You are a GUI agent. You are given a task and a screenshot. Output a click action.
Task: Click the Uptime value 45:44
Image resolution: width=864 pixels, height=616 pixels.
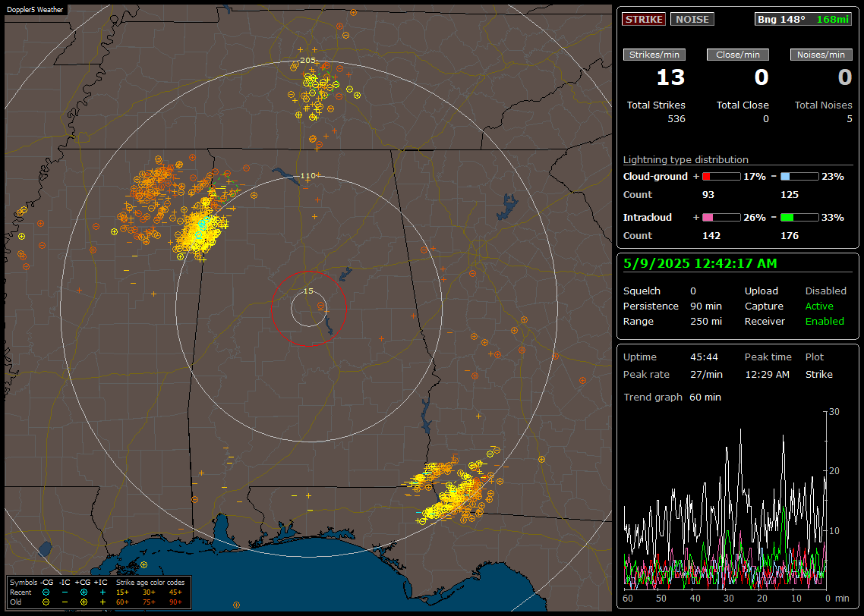[704, 357]
